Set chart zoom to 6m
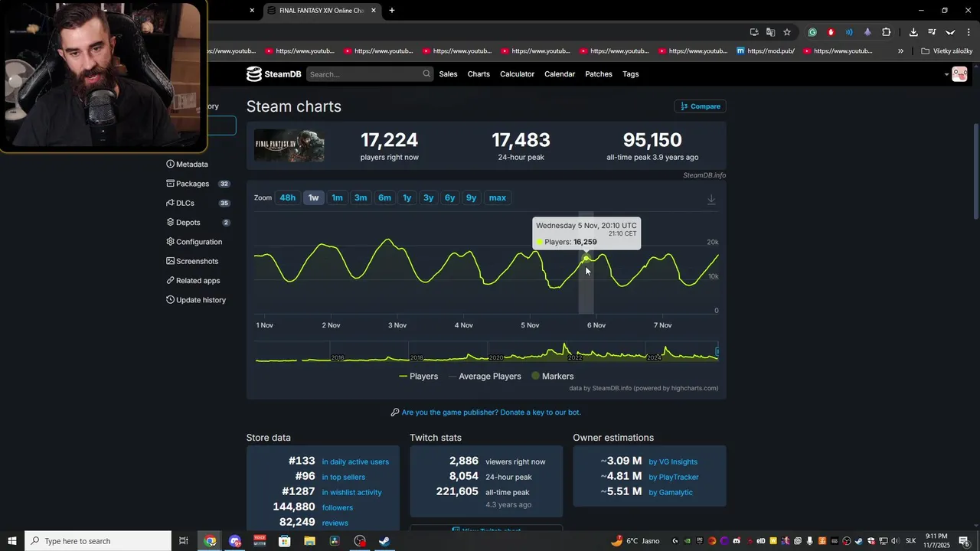980x551 pixels. (384, 197)
